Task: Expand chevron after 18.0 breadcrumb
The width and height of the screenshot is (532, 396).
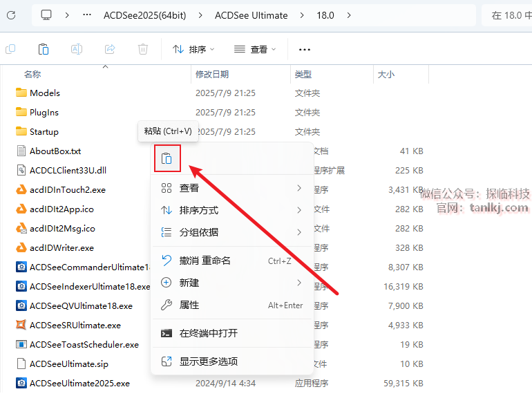Action: point(349,15)
